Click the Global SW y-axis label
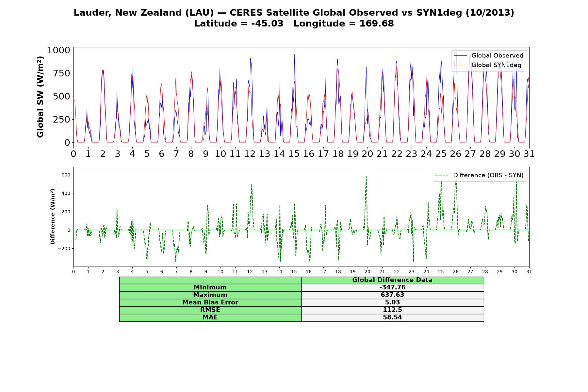 pyautogui.click(x=40, y=97)
